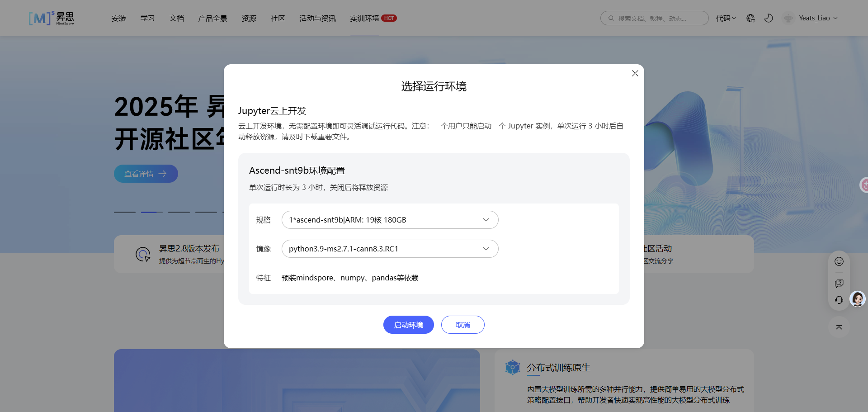Open the 规格 specification dropdown
Image resolution: width=868 pixels, height=412 pixels.
(390, 220)
